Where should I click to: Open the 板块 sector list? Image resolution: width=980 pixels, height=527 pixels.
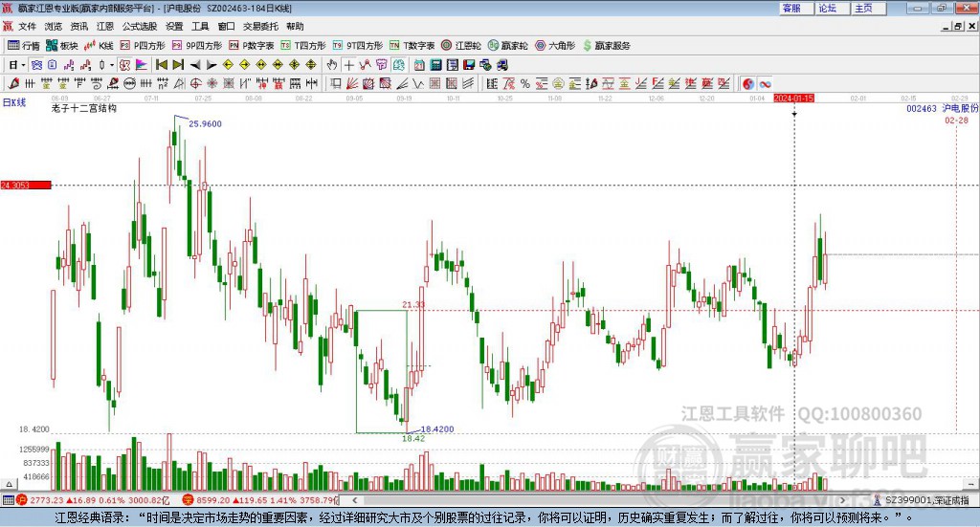click(62, 45)
